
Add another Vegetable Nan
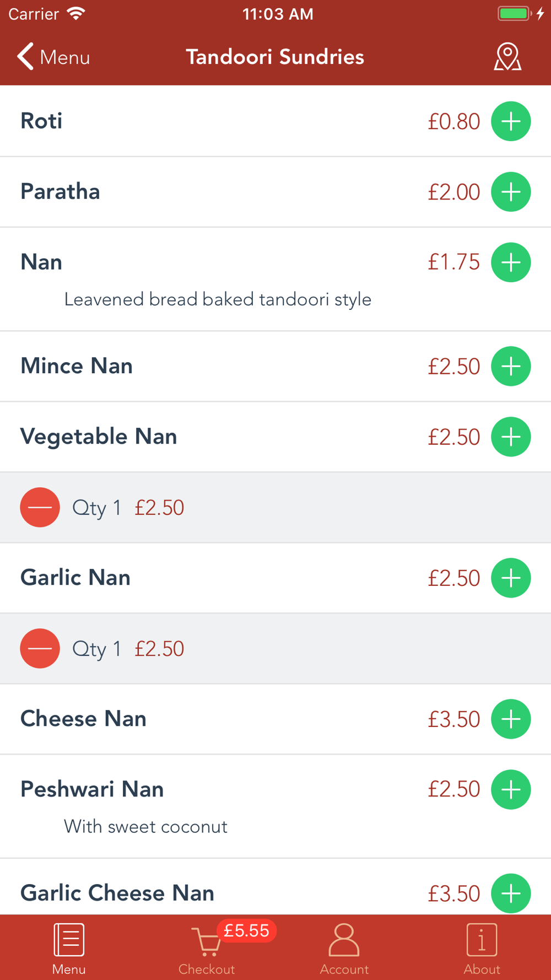511,437
